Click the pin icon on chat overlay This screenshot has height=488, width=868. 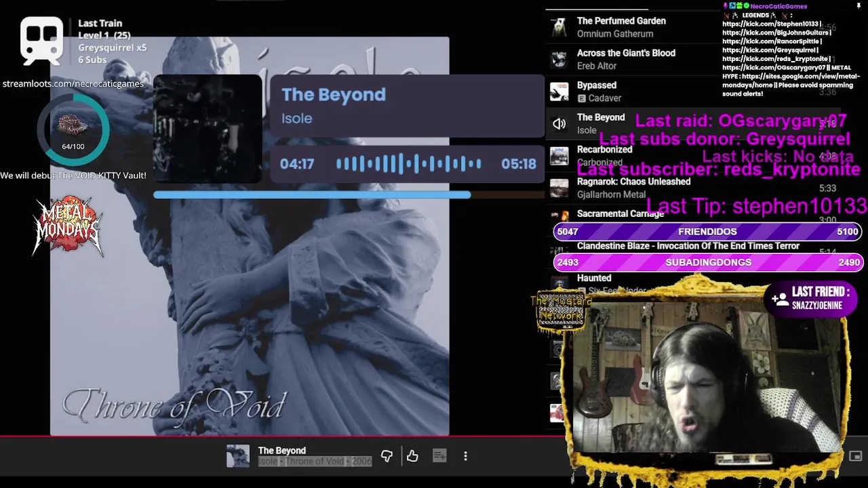point(858,6)
